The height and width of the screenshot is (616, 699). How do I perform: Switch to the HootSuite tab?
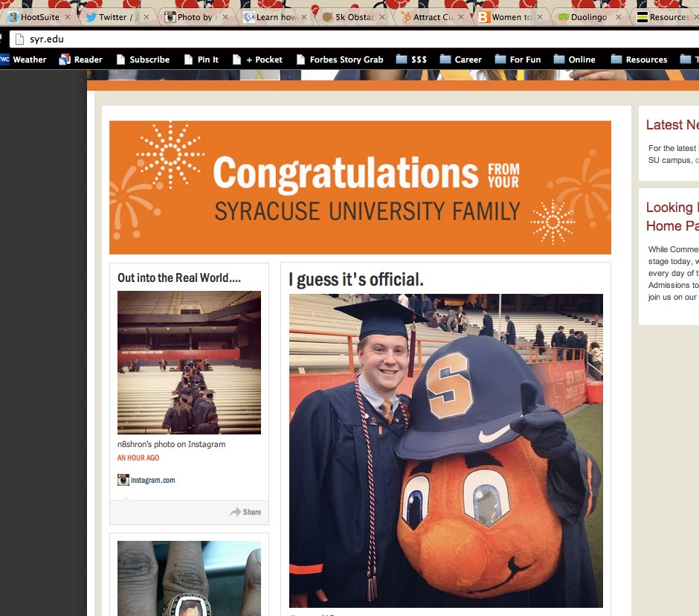[x=38, y=17]
